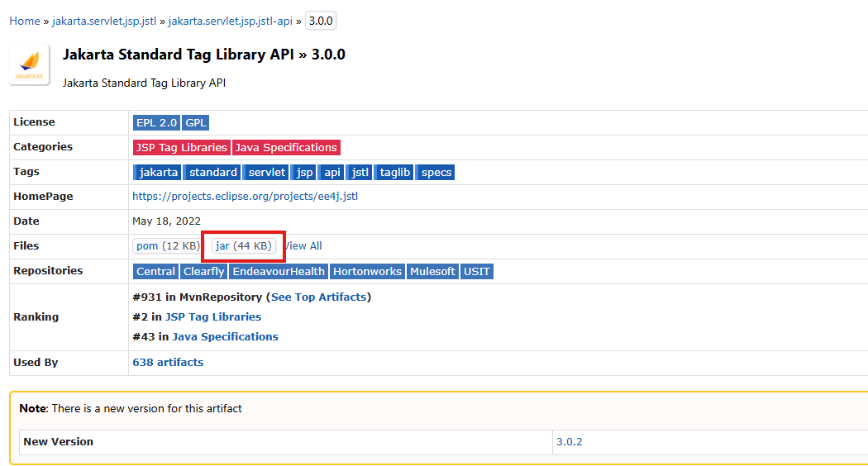
Task: Select the jstl tag
Action: click(x=360, y=172)
